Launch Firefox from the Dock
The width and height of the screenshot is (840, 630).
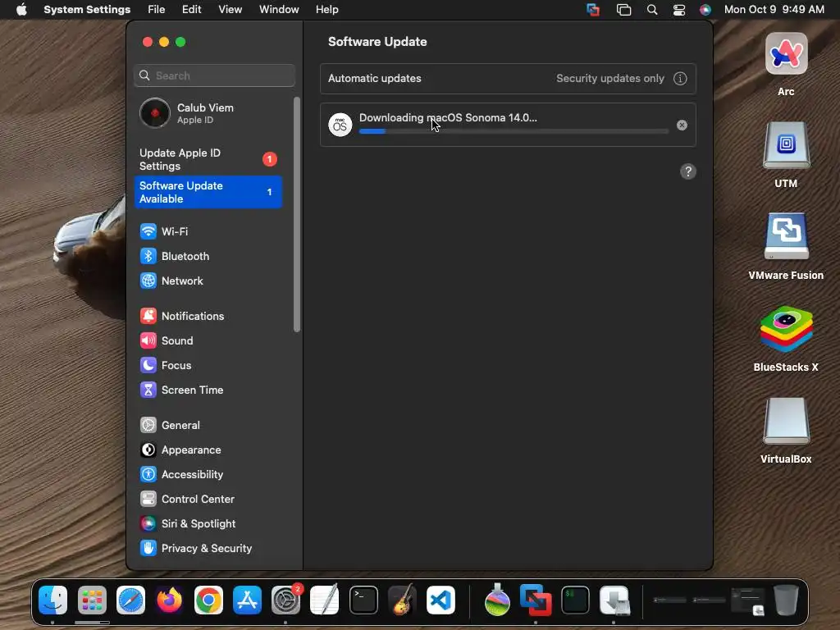tap(169, 600)
